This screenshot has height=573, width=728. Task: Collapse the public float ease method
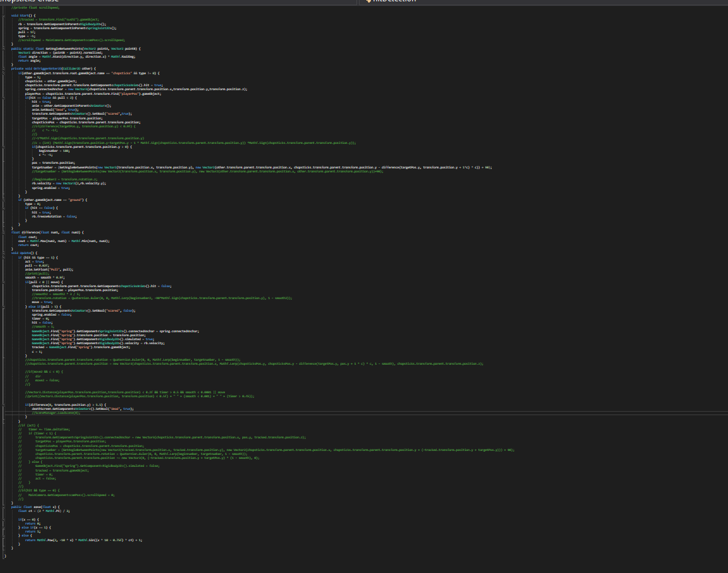[x=4, y=507]
